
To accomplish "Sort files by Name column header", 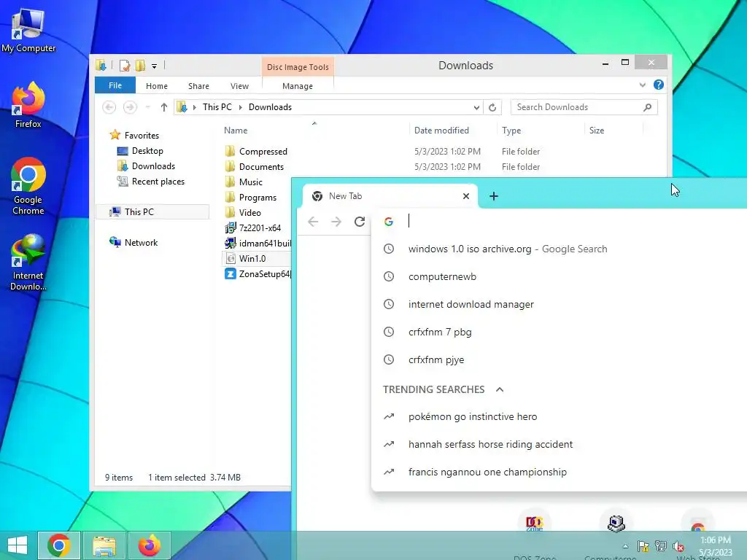I will (x=236, y=130).
